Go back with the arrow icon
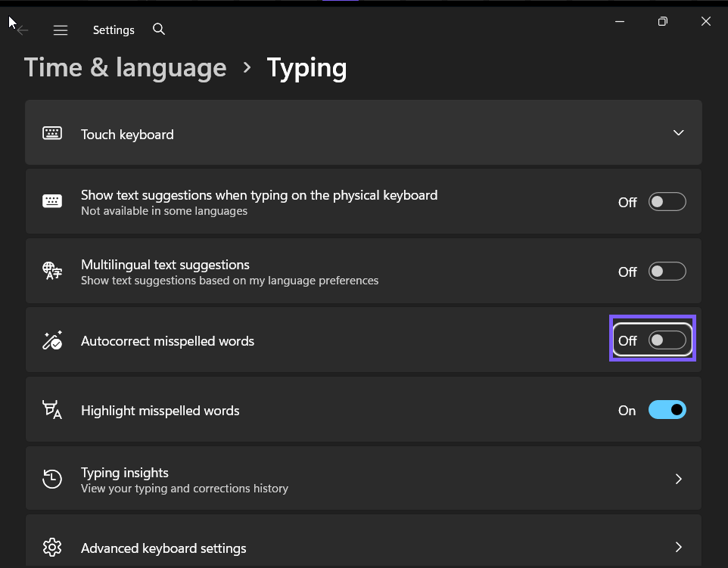 22,30
